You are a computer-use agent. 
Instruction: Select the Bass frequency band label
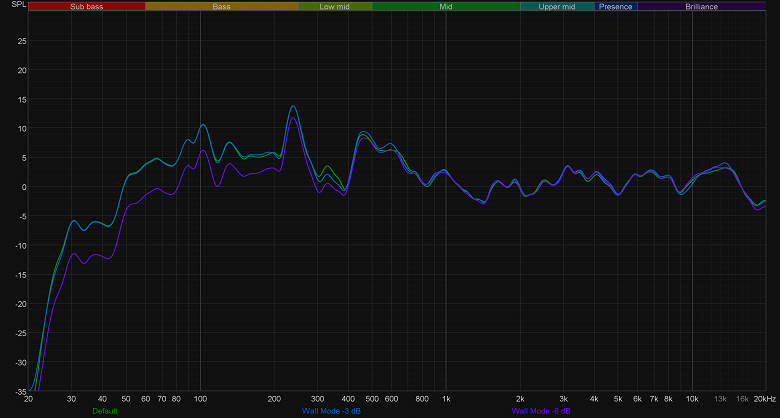click(x=221, y=6)
